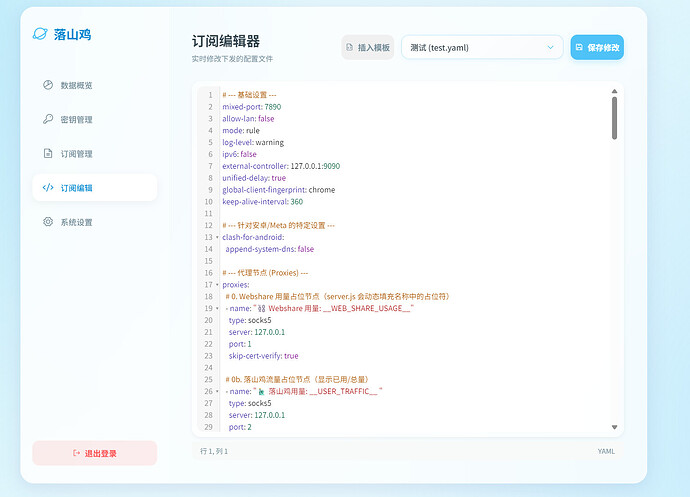Click the 系统设置 gear icon
Image resolution: width=690 pixels, height=497 pixels.
coord(48,222)
